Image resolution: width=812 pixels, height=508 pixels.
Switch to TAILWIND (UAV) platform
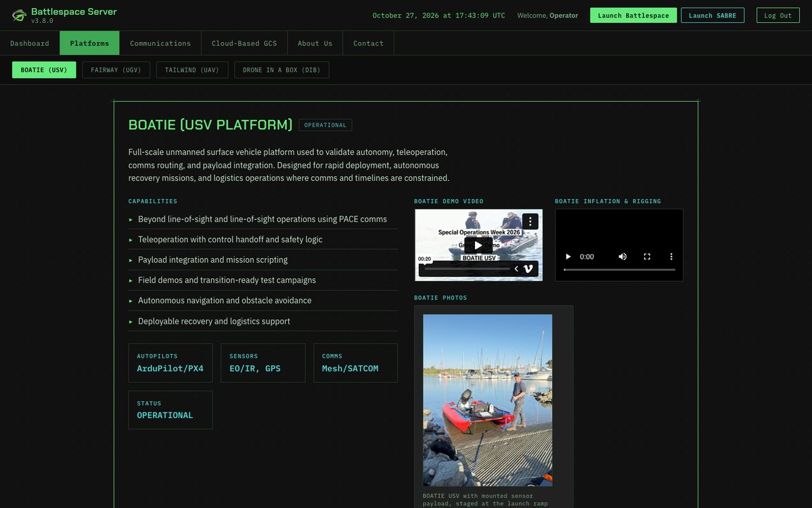click(x=192, y=70)
